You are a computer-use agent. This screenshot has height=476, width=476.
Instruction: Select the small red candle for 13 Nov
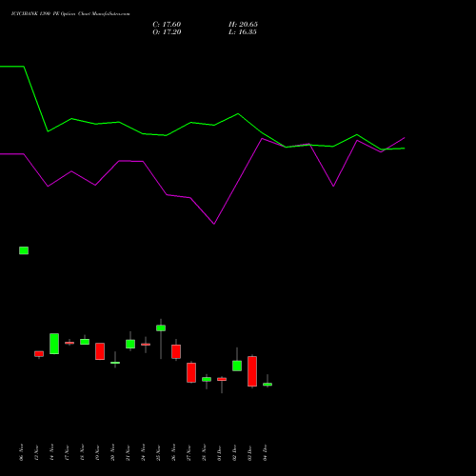39,354
